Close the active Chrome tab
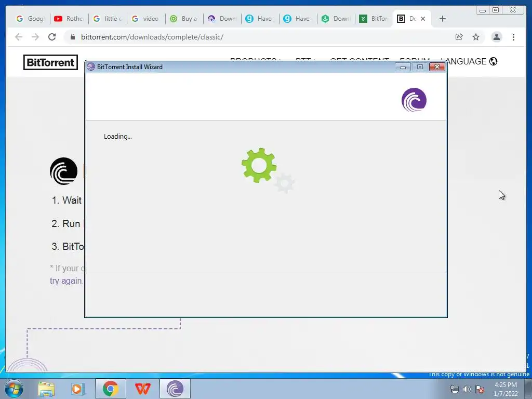 (x=423, y=19)
